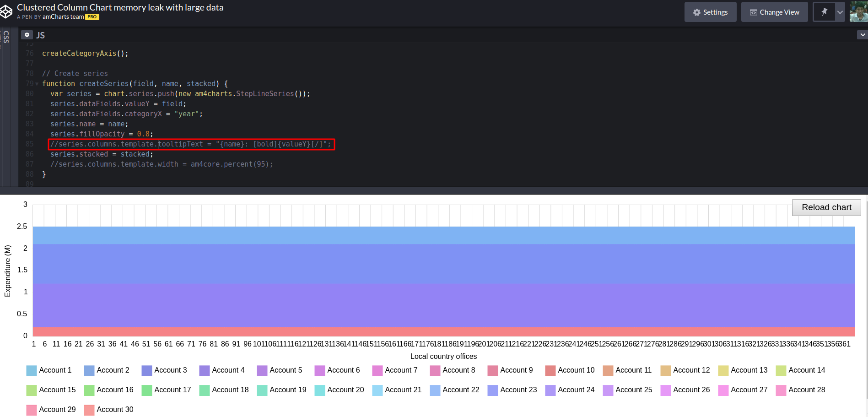868x417 pixels.
Task: Click Account 23 legend marker
Action: [493, 390]
